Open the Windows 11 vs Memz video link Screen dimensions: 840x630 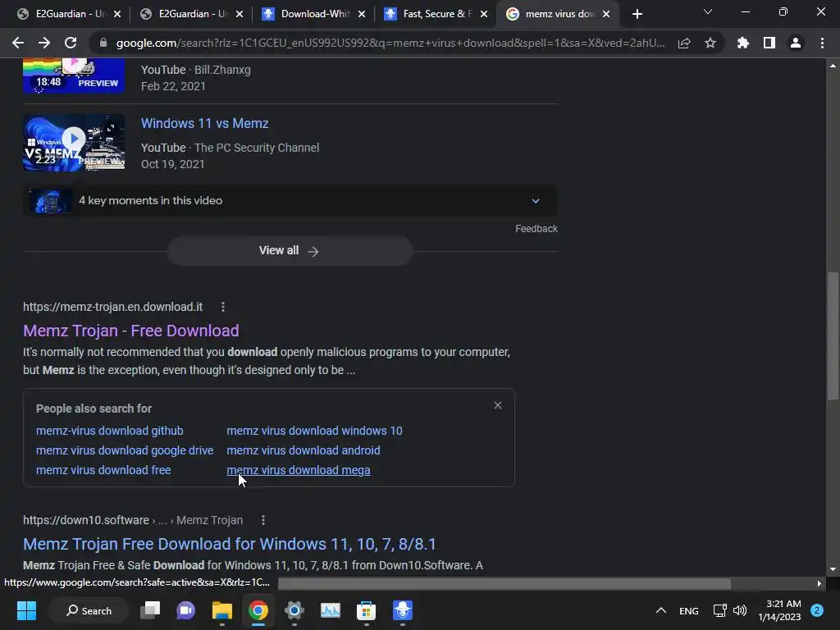[204, 123]
